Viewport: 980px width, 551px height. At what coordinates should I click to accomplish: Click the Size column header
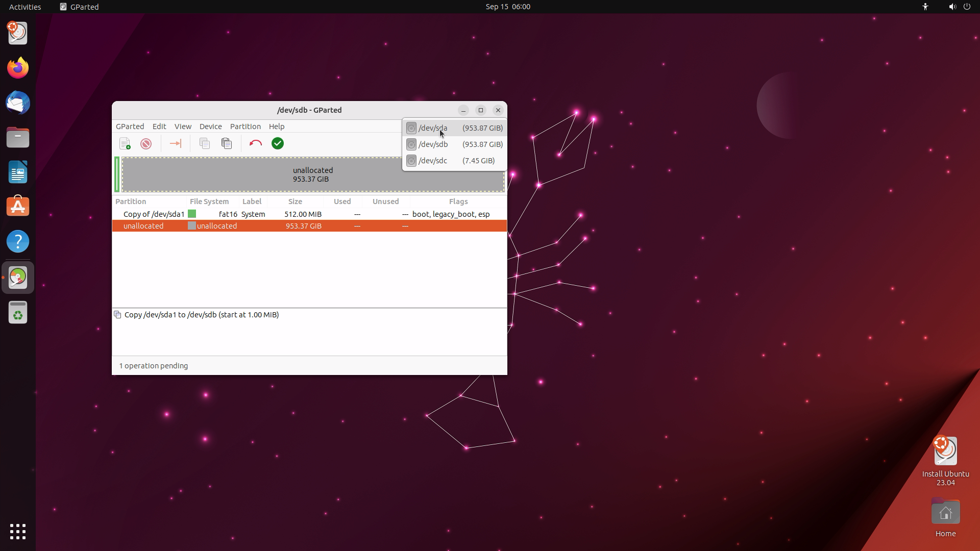(295, 202)
